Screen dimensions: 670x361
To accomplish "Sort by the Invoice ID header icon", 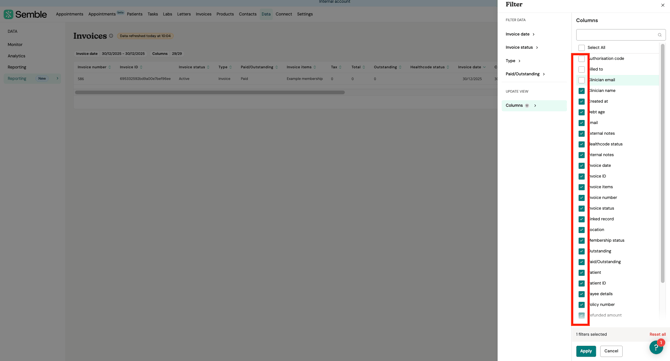I will click(141, 67).
